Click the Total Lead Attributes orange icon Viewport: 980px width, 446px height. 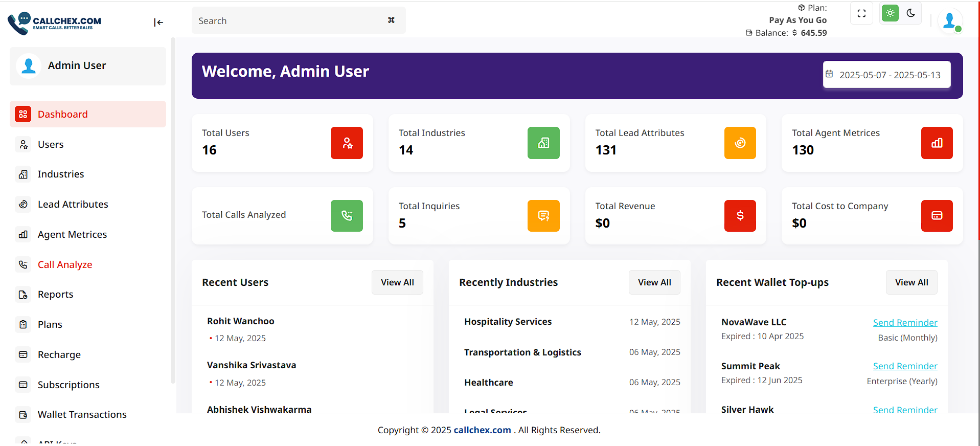(740, 143)
